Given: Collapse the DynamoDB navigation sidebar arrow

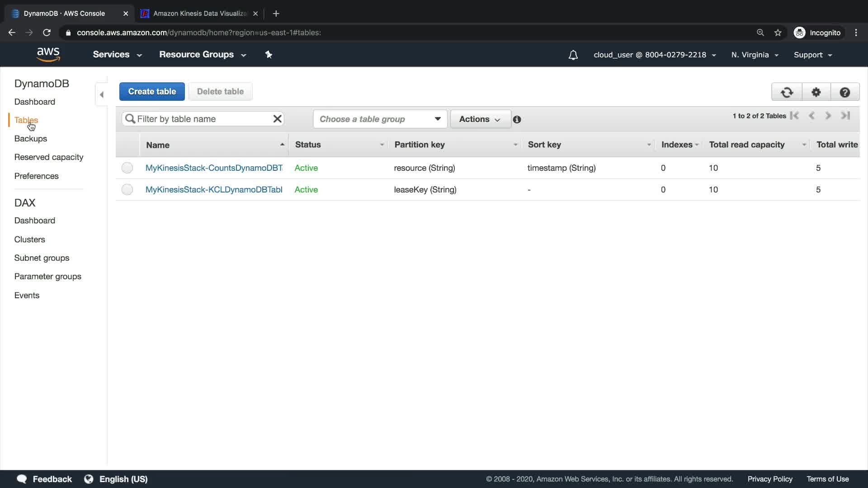Looking at the screenshot, I should click(x=102, y=94).
